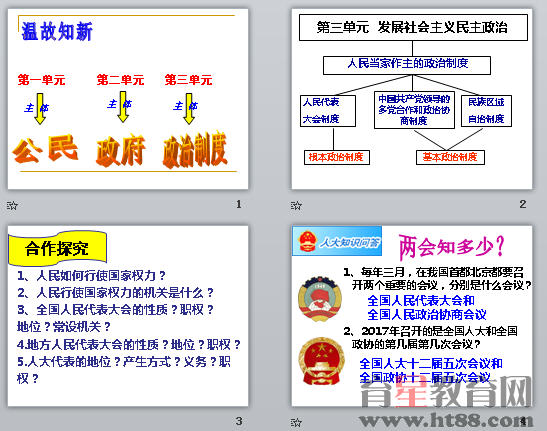
Task: Click the national emblem icon beside 人大知识问答
Action: [x=307, y=241]
